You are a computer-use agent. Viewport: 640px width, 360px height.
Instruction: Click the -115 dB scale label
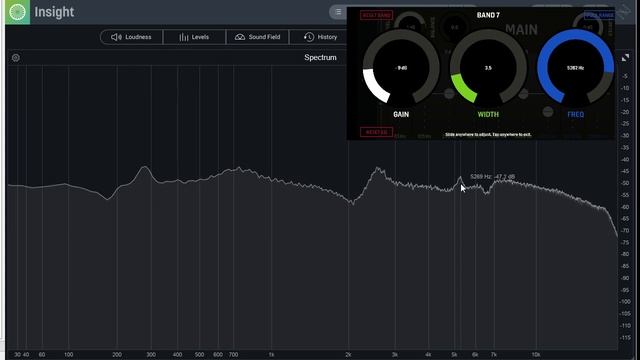pyautogui.click(x=625, y=338)
